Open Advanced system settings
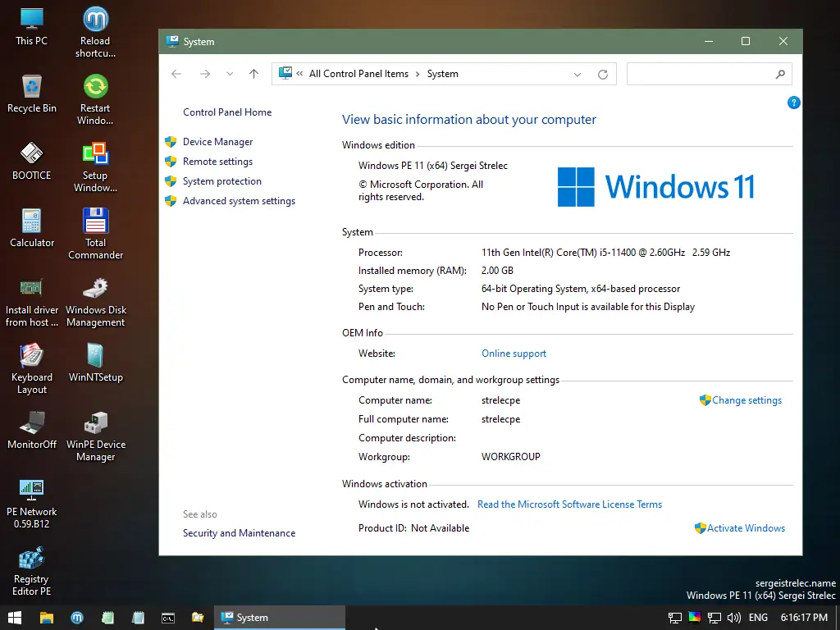The height and width of the screenshot is (630, 840). (x=239, y=201)
